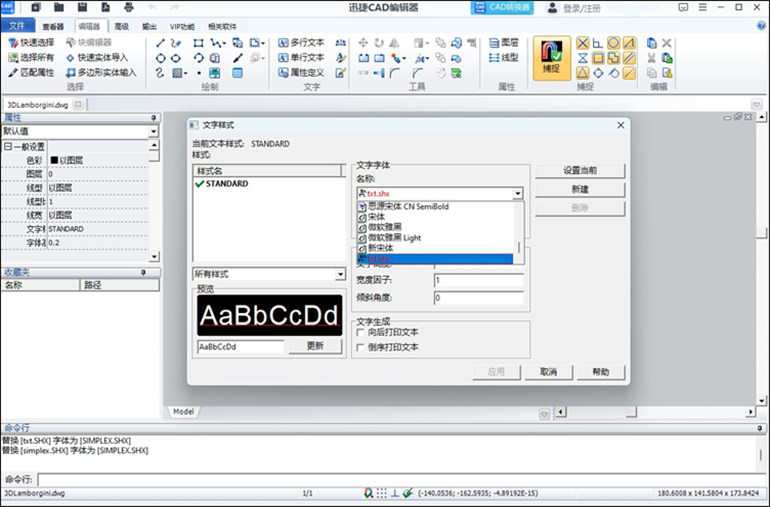This screenshot has height=507, width=770.
Task: Click the Mirror tool icon
Action: click(x=394, y=43)
